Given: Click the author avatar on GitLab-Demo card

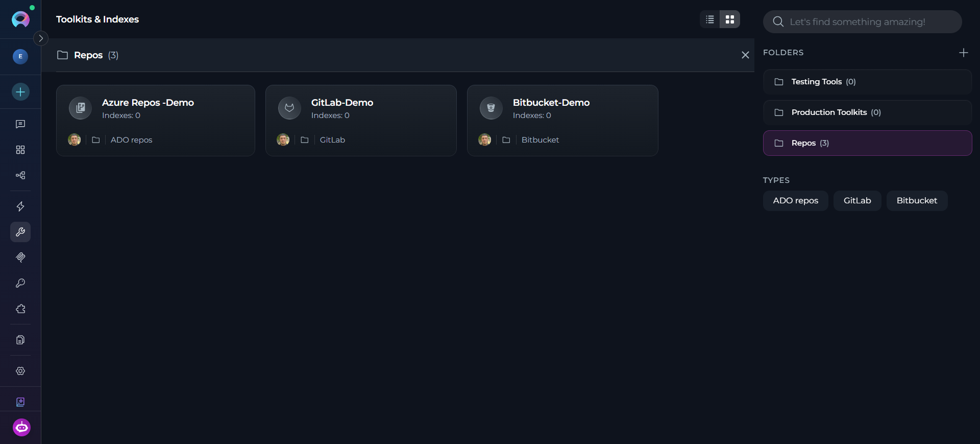Looking at the screenshot, I should [283, 140].
